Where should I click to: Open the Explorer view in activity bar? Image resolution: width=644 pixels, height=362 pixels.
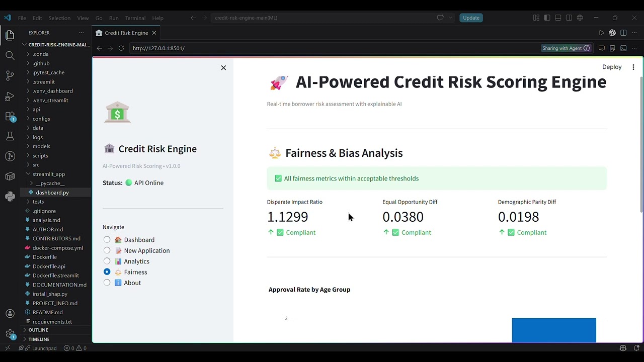pyautogui.click(x=10, y=35)
